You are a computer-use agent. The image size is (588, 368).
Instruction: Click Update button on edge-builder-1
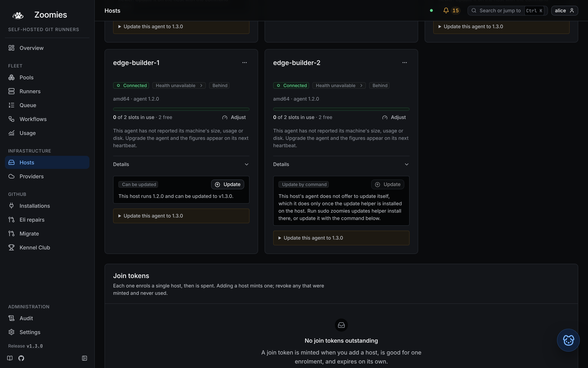[x=227, y=184]
